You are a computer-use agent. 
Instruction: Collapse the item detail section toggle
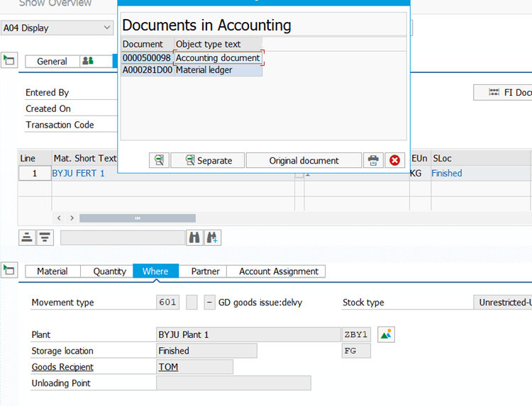coord(9,269)
